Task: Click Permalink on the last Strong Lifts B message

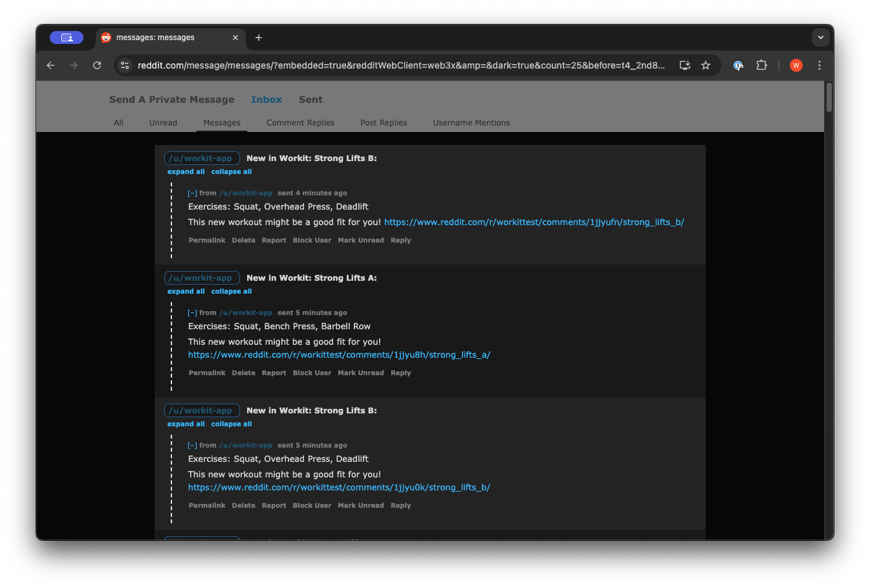Action: [x=207, y=506]
